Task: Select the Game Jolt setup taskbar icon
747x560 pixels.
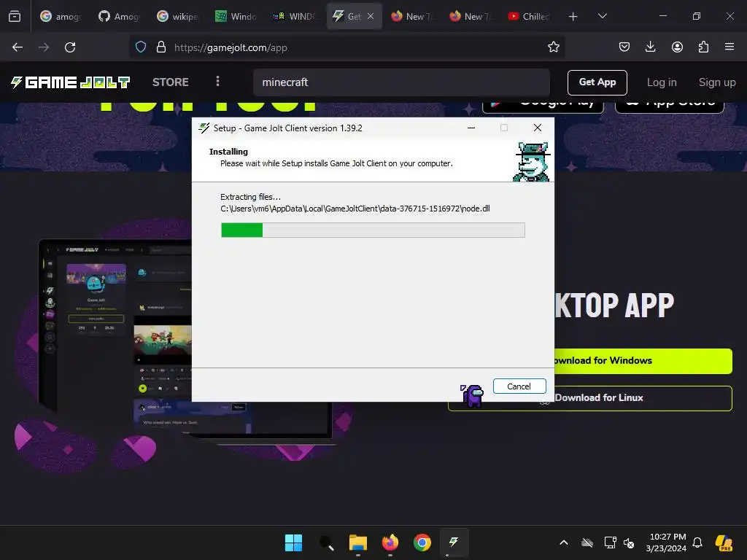Action: click(x=454, y=542)
